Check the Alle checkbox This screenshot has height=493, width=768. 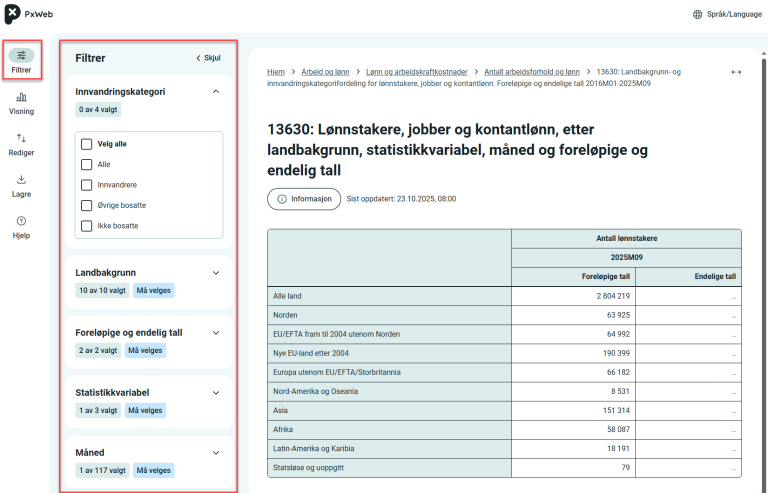point(87,164)
